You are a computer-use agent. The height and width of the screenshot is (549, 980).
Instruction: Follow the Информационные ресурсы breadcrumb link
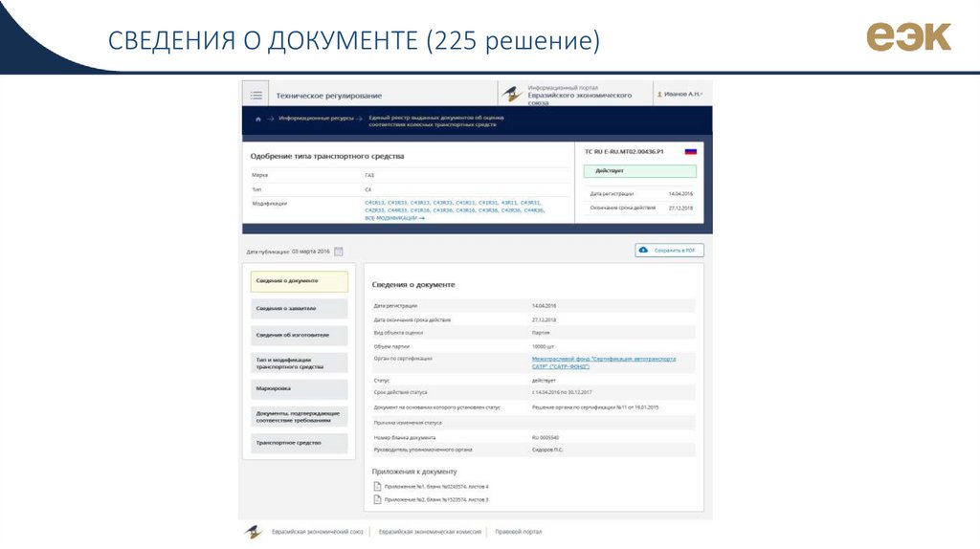pyautogui.click(x=316, y=119)
